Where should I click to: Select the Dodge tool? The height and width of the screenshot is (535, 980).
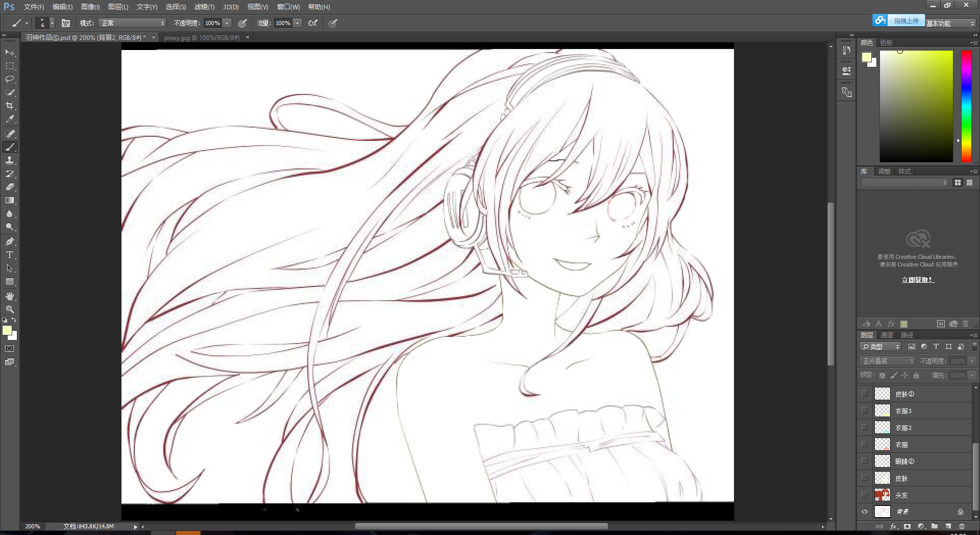pos(10,227)
